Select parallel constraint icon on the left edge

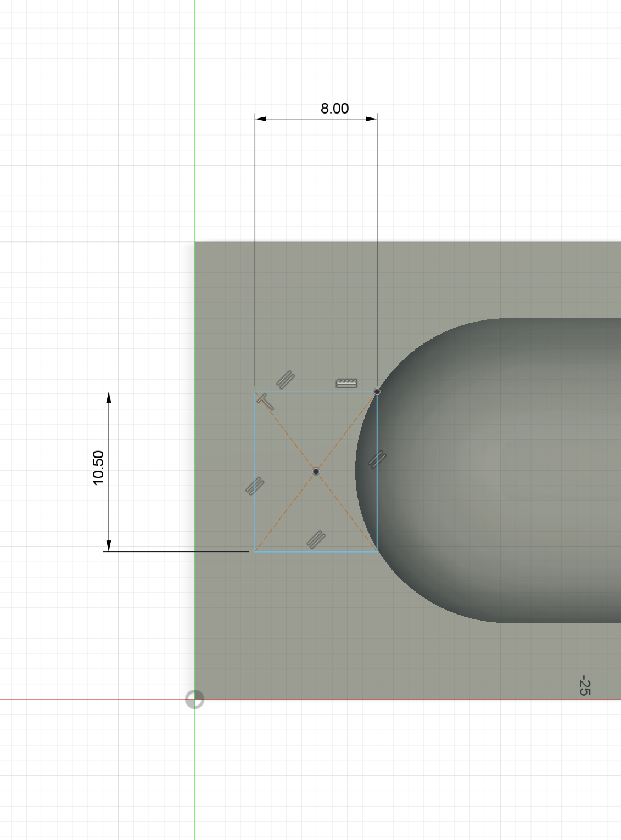(x=255, y=486)
